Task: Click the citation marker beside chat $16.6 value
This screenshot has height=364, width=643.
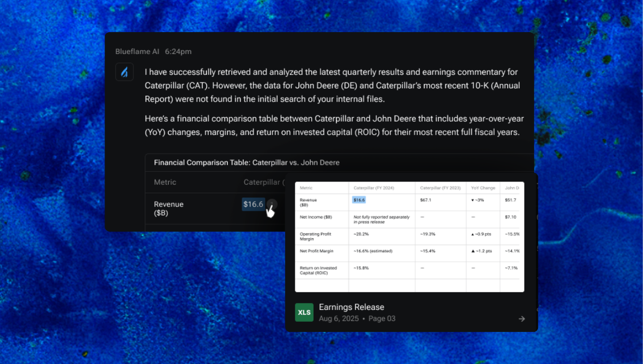Action: (272, 204)
